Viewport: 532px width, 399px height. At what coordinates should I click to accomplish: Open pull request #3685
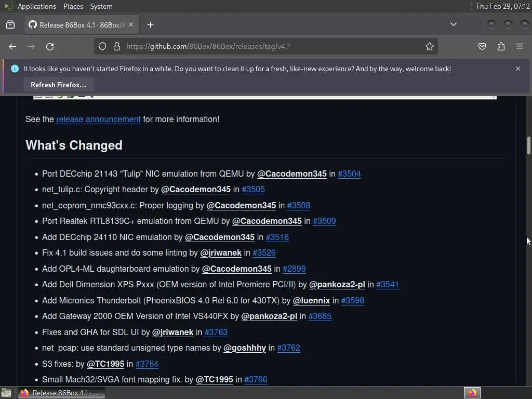click(x=320, y=316)
